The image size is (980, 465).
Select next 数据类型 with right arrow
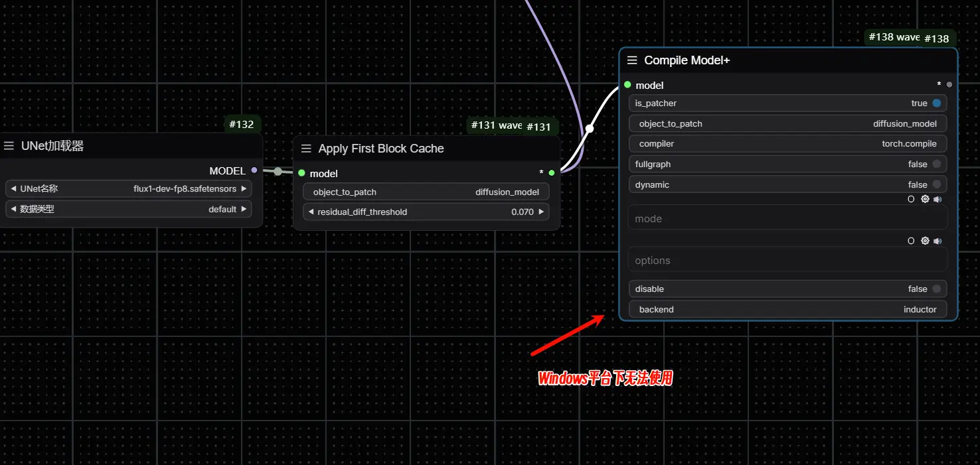click(244, 210)
